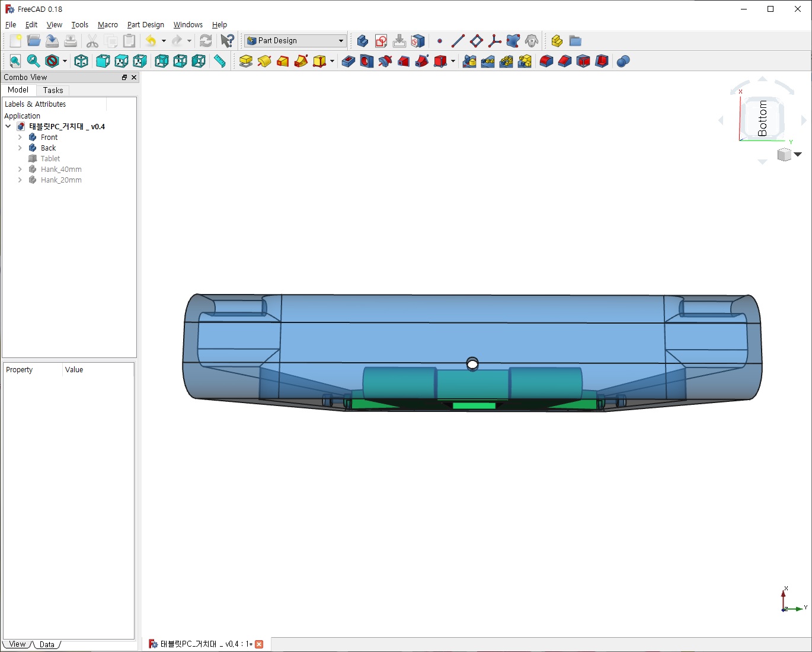Select the Additive Loft tool

283,61
